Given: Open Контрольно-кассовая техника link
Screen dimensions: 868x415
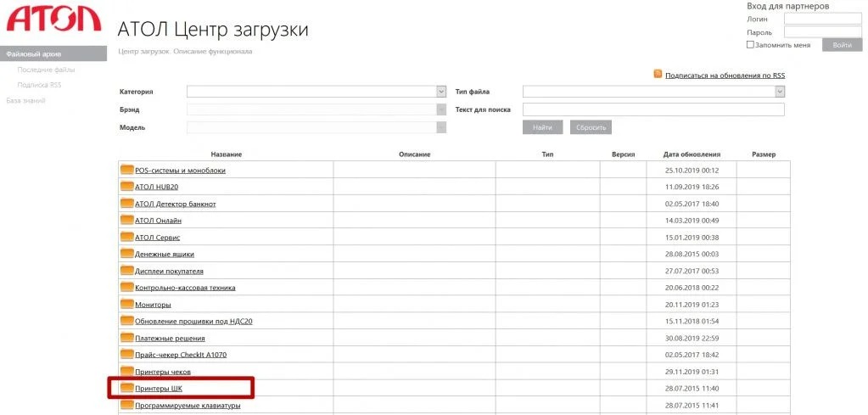Looking at the screenshot, I should pyautogui.click(x=186, y=288).
